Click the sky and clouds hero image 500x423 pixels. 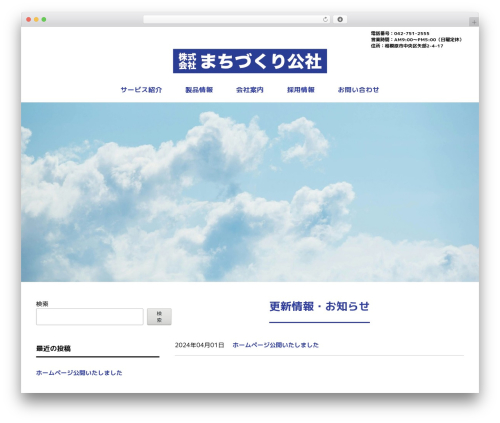click(x=250, y=192)
